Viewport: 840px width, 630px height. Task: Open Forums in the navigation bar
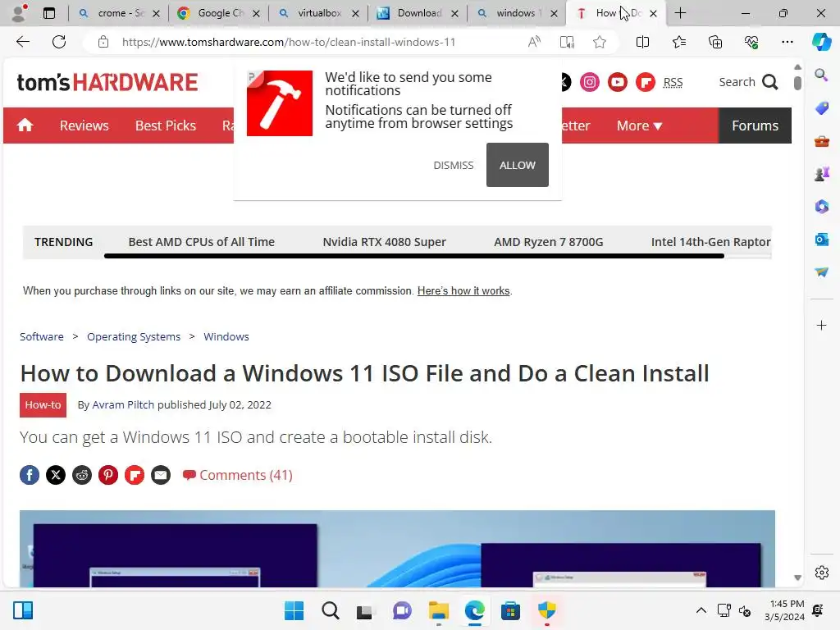point(755,126)
